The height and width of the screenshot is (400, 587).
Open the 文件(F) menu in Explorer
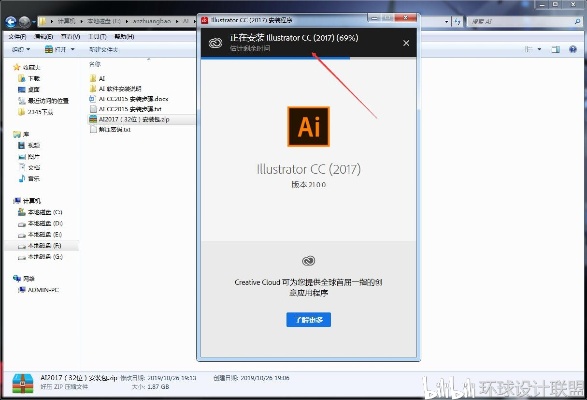point(17,36)
